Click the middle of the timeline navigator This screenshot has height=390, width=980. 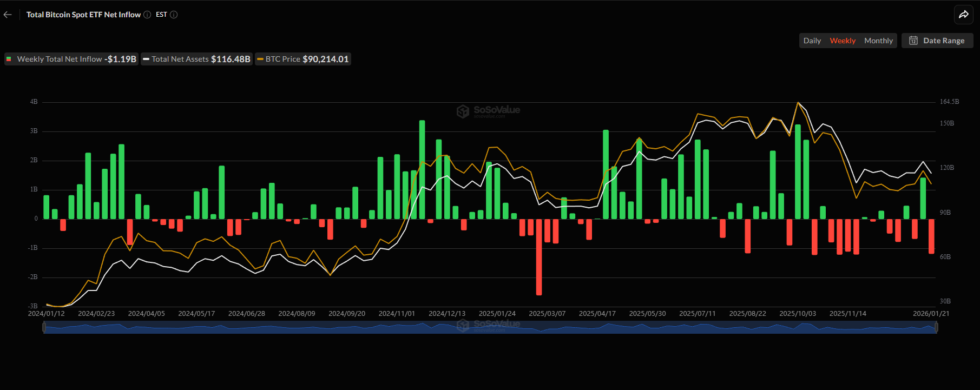(490, 327)
